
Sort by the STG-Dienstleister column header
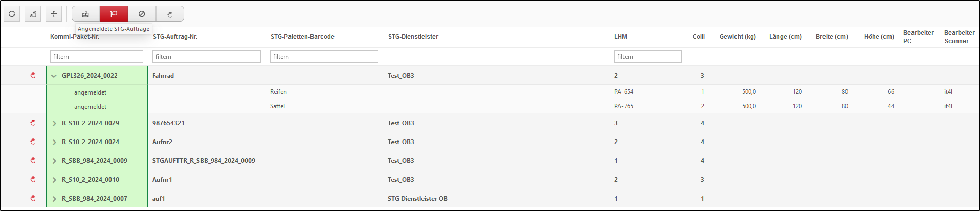click(413, 37)
